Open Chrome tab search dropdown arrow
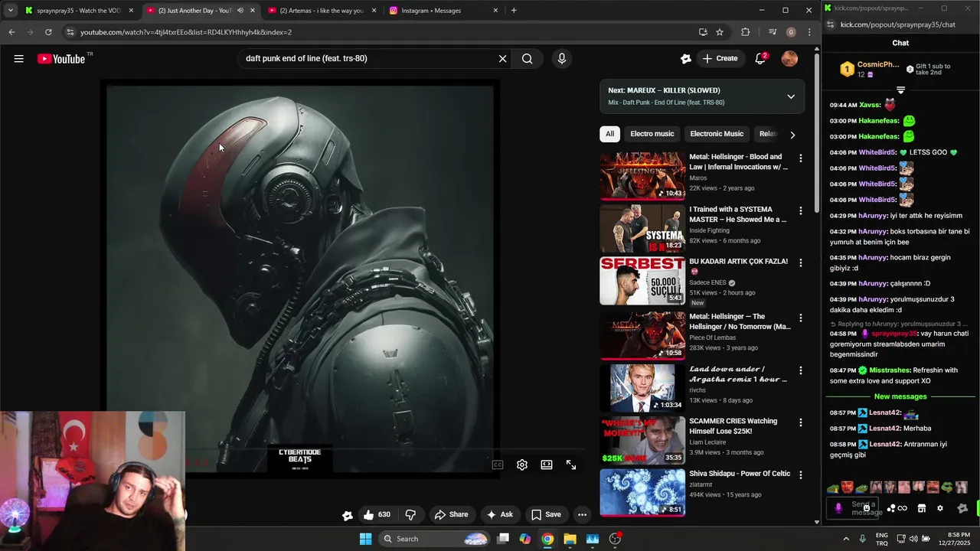Screen dimensions: 980x551 [x=10, y=11]
